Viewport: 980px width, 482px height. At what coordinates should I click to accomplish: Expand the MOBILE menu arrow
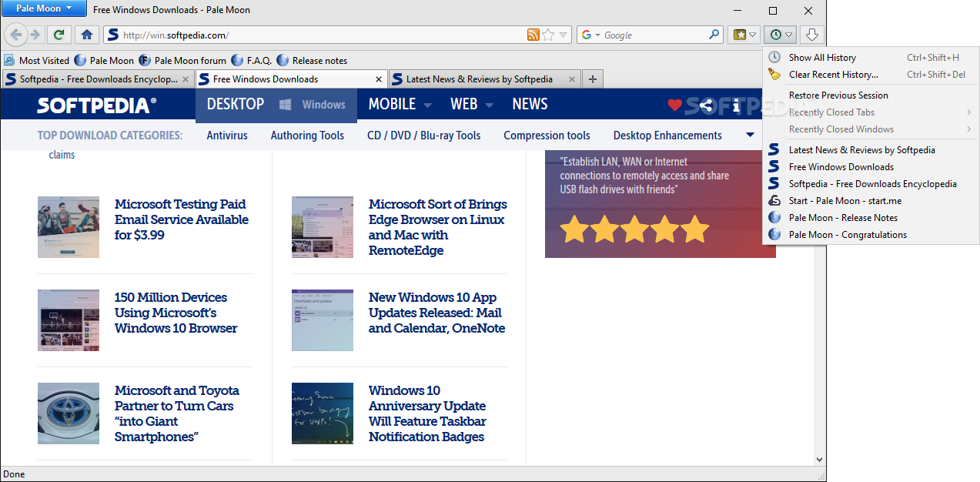click(x=427, y=105)
